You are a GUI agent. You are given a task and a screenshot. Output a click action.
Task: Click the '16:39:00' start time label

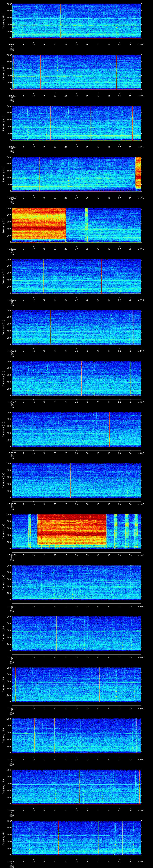point(12,453)
